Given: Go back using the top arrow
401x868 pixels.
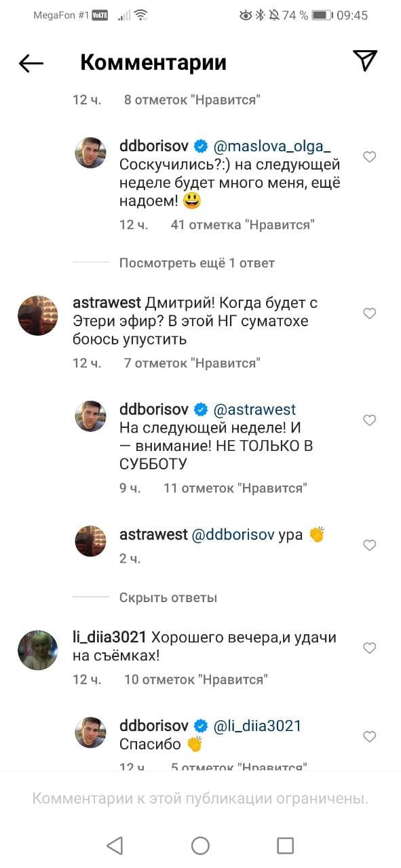Looking at the screenshot, I should pos(31,64).
